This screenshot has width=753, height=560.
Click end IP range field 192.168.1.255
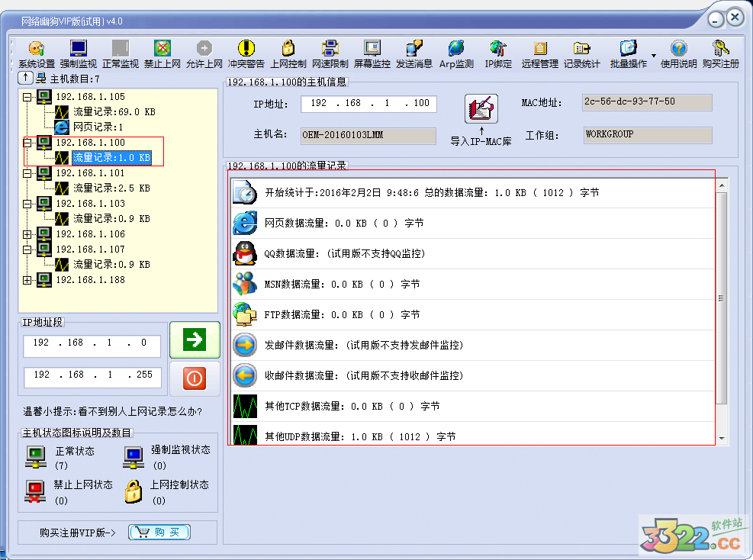(x=92, y=378)
